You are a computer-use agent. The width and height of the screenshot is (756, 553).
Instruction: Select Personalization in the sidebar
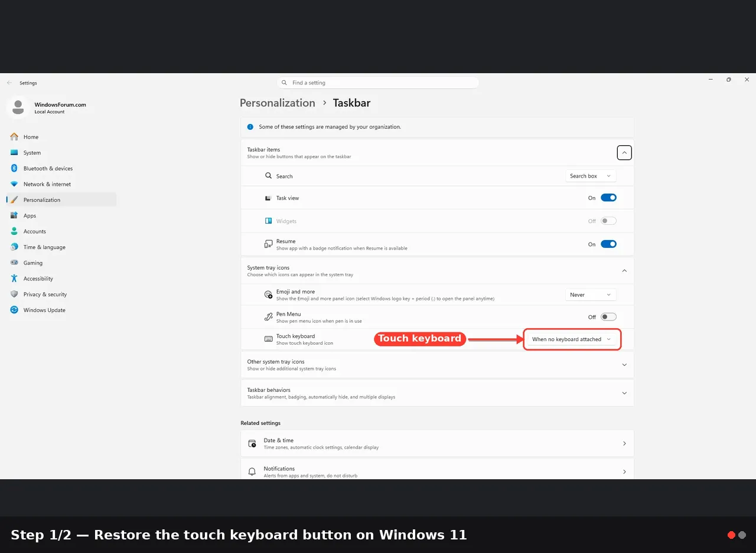coord(61,200)
